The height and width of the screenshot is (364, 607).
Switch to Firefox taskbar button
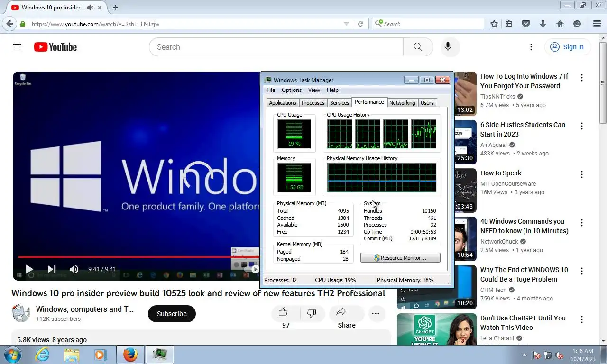pos(130,355)
